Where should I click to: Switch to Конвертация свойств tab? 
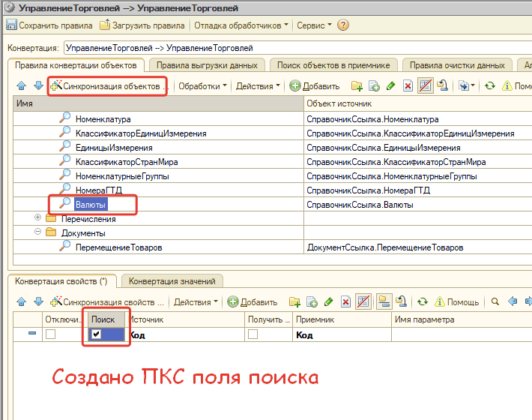(61, 281)
